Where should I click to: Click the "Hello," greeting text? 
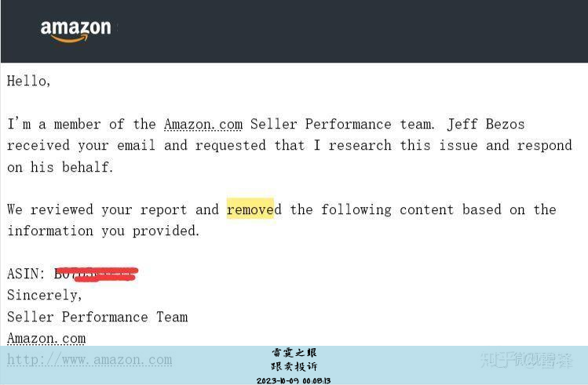pyautogui.click(x=29, y=81)
